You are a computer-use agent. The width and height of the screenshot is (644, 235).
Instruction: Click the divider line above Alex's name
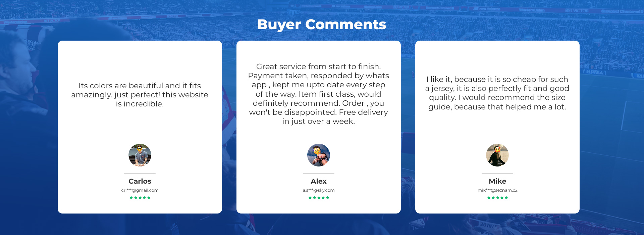pos(319,174)
